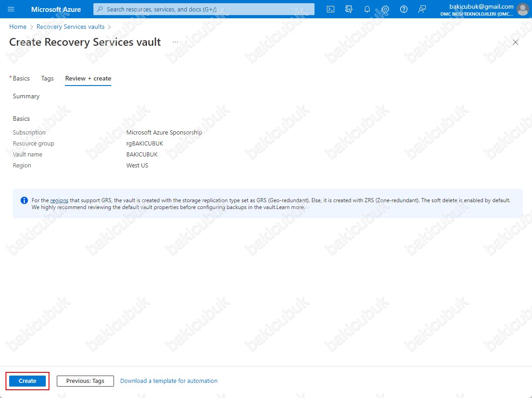Click the Summary heading text

pos(26,96)
